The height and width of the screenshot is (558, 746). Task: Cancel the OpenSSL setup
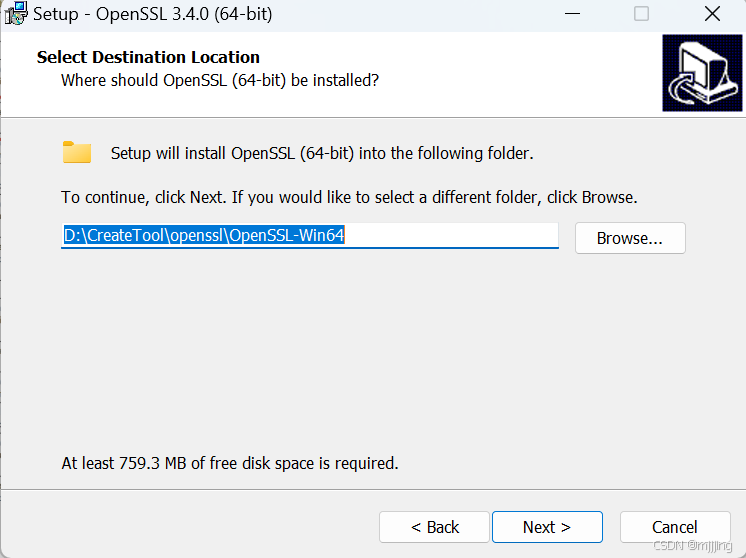click(675, 527)
